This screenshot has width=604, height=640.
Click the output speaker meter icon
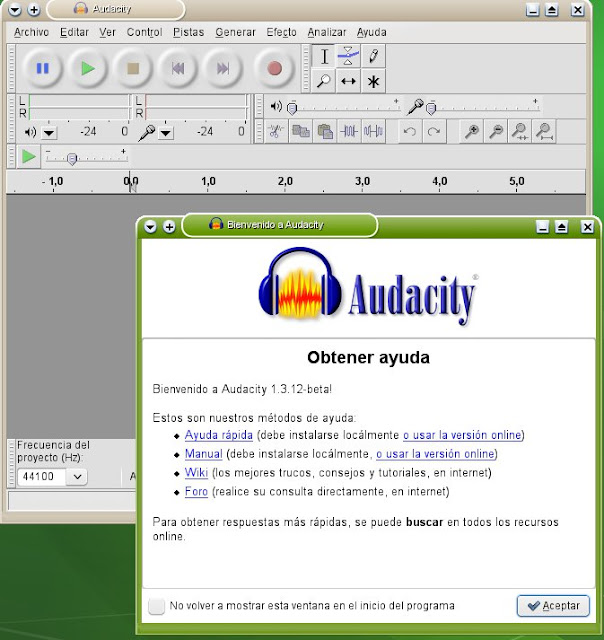[x=30, y=132]
